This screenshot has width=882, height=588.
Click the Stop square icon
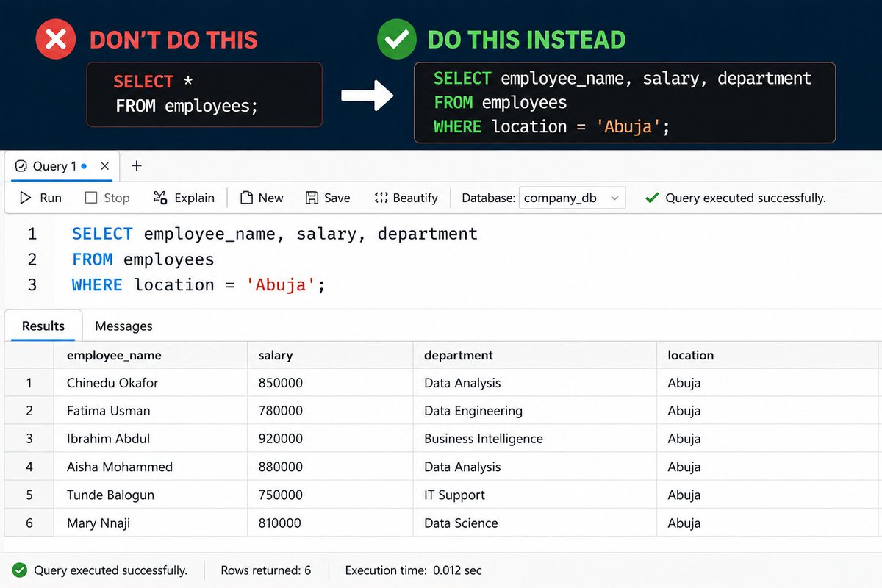91,198
